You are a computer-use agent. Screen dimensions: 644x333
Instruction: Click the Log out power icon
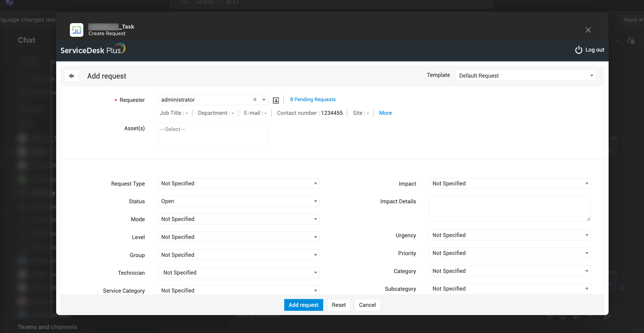tap(579, 50)
